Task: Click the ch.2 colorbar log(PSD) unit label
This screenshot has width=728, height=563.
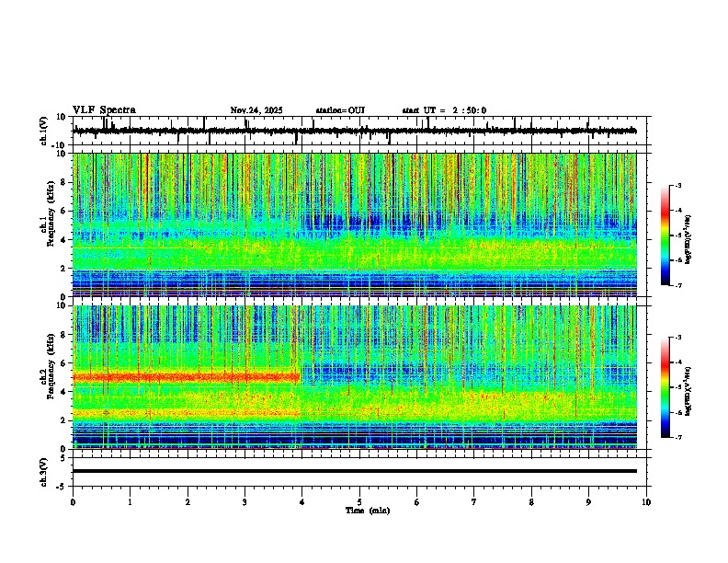Action: (688, 391)
